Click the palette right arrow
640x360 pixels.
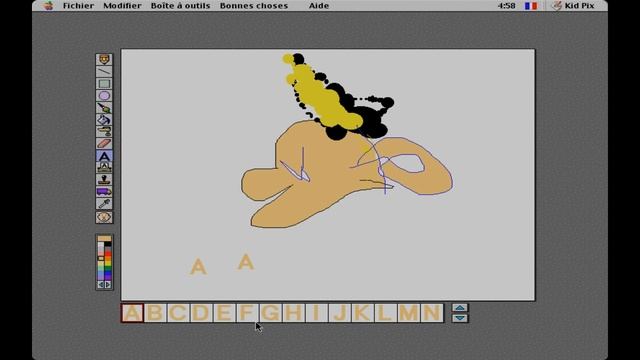[x=108, y=284]
